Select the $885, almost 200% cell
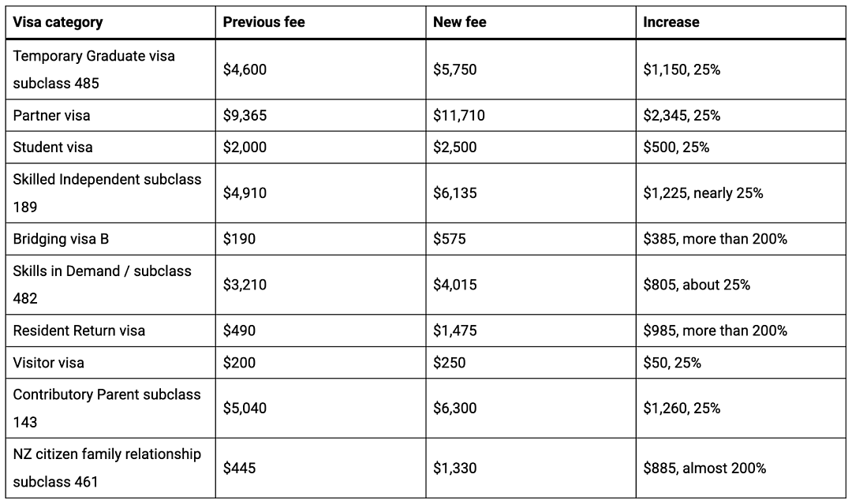The height and width of the screenshot is (504, 852). point(741,469)
